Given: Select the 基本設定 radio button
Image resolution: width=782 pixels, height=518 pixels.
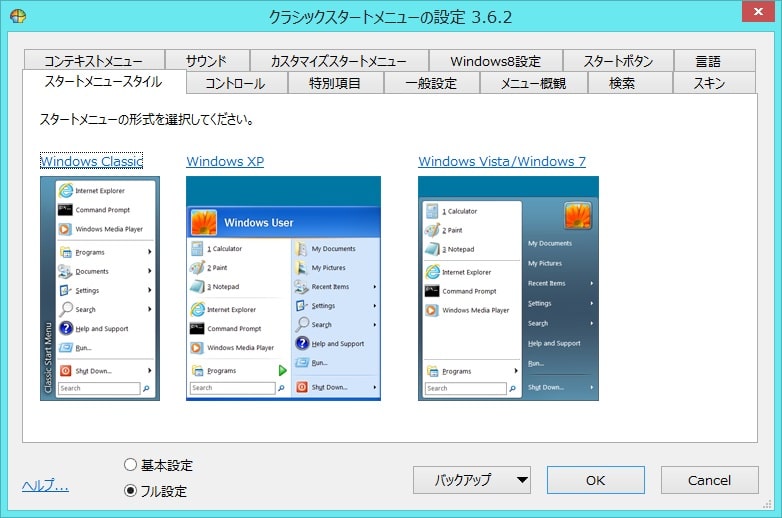Looking at the screenshot, I should [158, 465].
